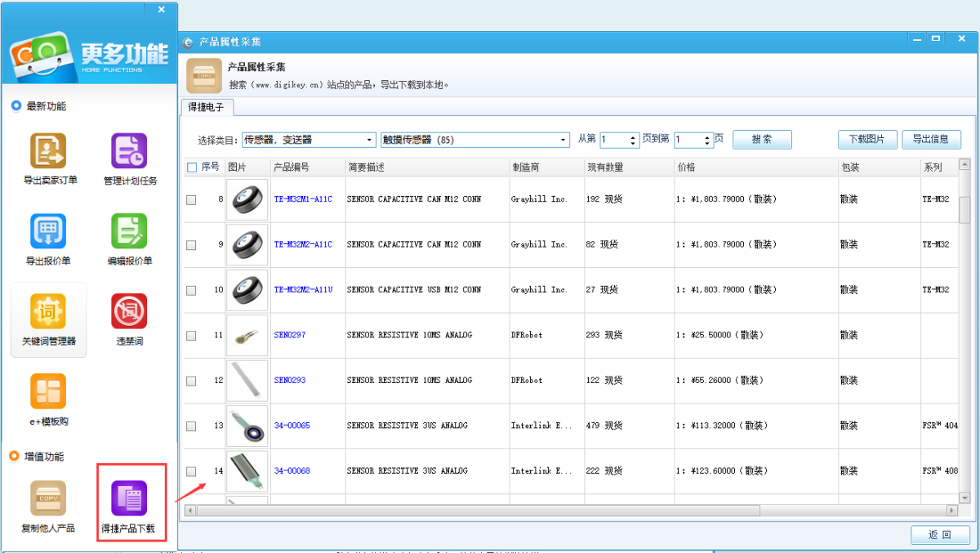
Task: Click 复制他人产品 icon
Action: click(x=48, y=498)
